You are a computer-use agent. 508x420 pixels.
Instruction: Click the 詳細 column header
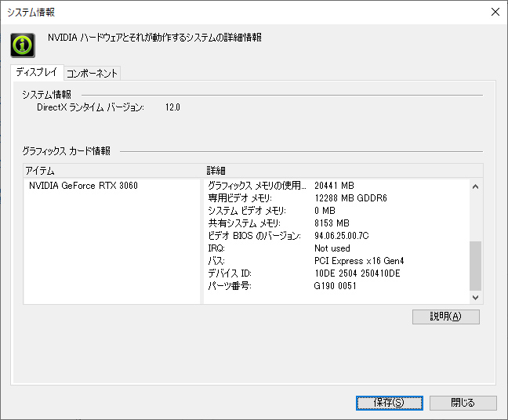pos(216,171)
